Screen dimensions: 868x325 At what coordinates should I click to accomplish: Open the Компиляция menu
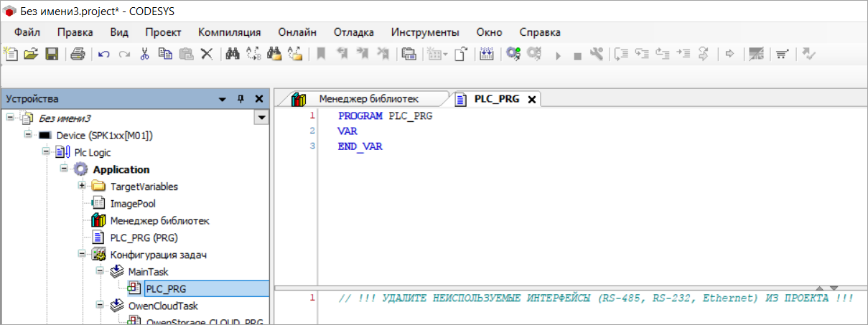point(229,32)
